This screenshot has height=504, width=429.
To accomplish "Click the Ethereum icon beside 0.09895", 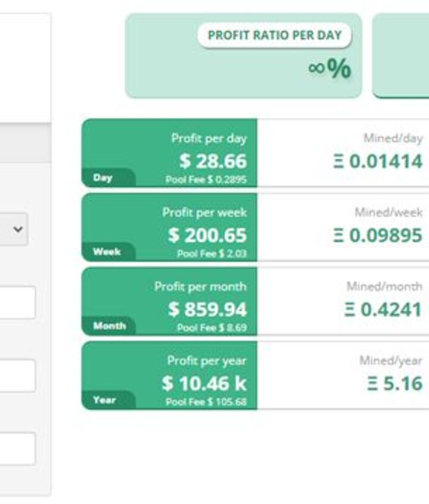I will pyautogui.click(x=338, y=236).
